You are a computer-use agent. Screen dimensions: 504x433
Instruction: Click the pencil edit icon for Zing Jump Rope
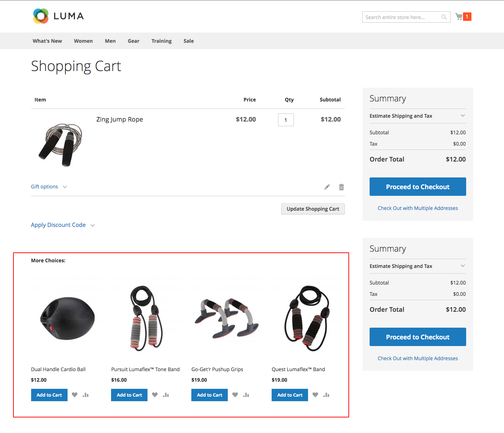pos(326,187)
